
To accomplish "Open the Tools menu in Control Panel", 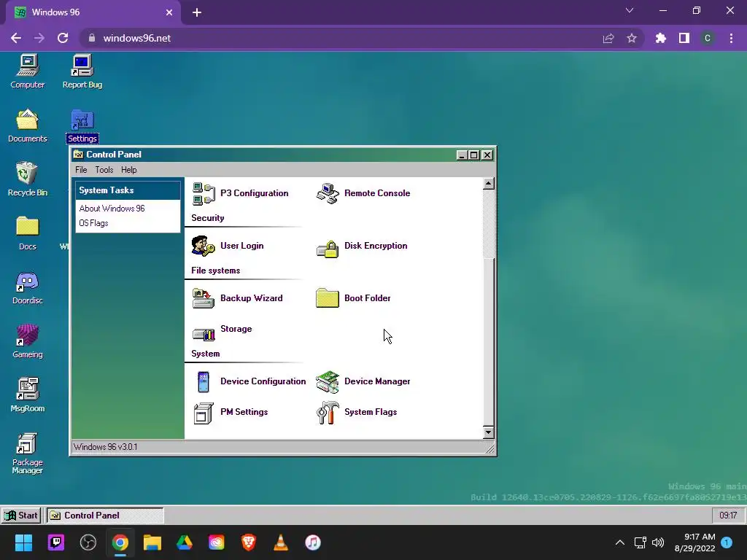I will point(104,170).
